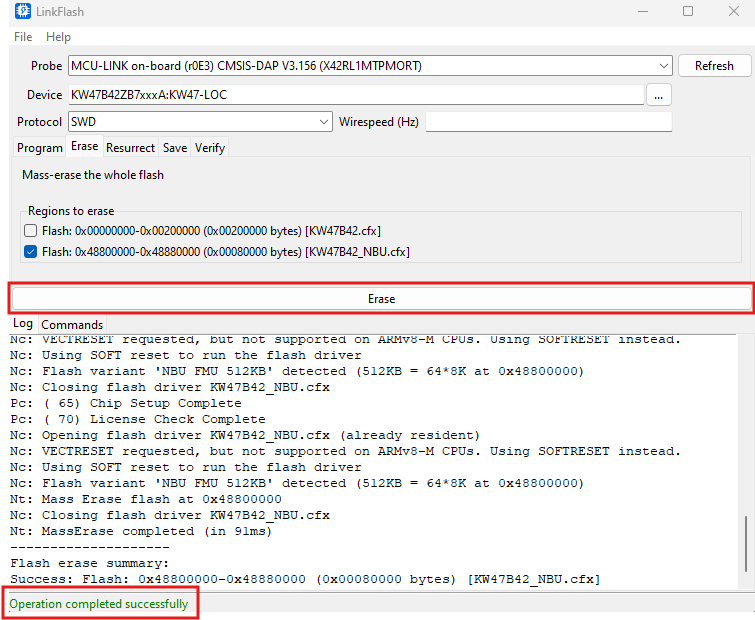Enable the Flash 0x00000000 KW47B42.cfx checkbox

30,231
